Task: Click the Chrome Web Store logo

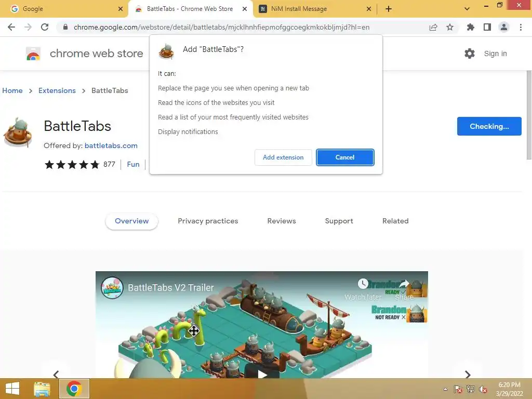Action: click(x=33, y=54)
